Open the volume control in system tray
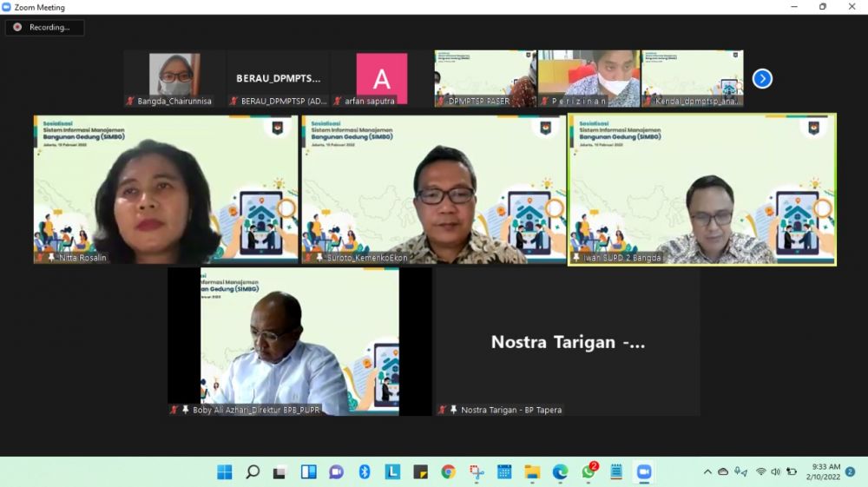The height and width of the screenshot is (487, 868). pos(776,472)
